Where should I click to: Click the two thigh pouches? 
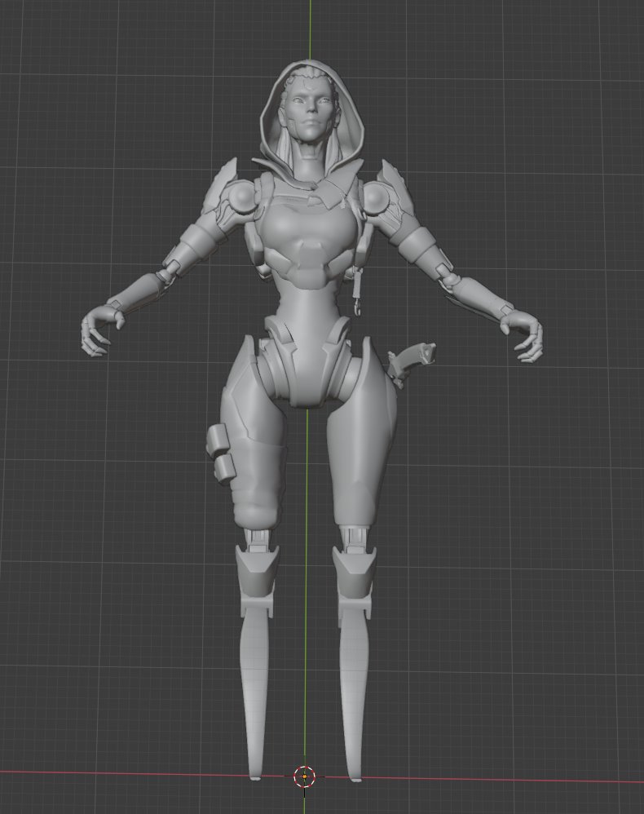pyautogui.click(x=223, y=454)
